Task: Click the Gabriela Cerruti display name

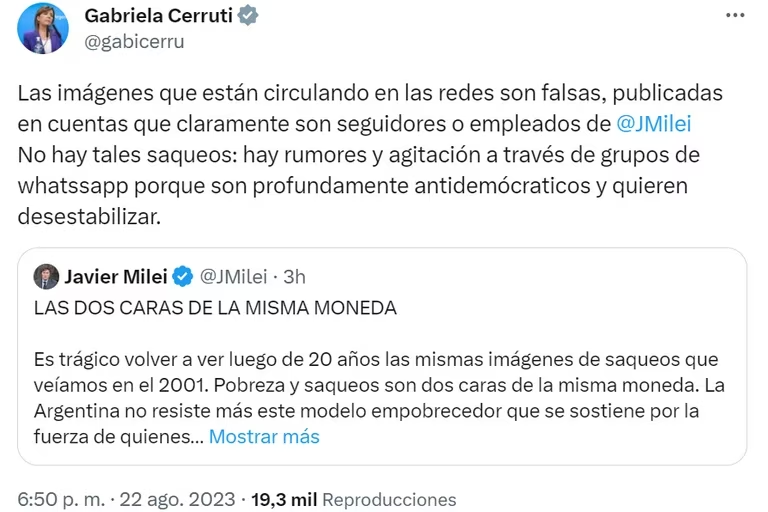Action: [x=156, y=16]
